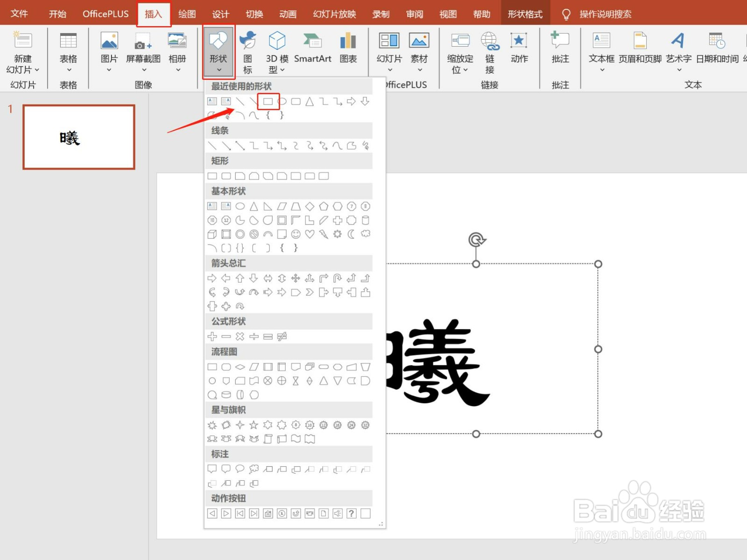Screen dimensions: 747x560
Task: Pick the help question-mark action button
Action: click(352, 513)
